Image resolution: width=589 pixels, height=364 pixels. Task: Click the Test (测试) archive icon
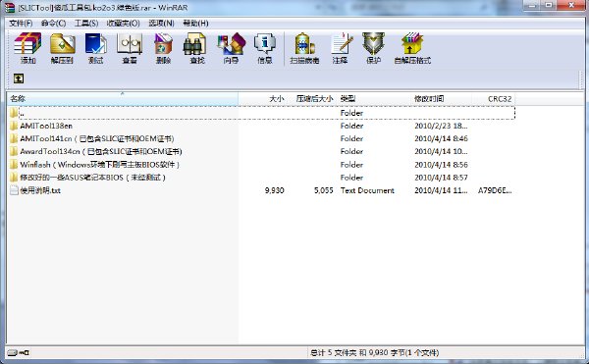pos(96,48)
